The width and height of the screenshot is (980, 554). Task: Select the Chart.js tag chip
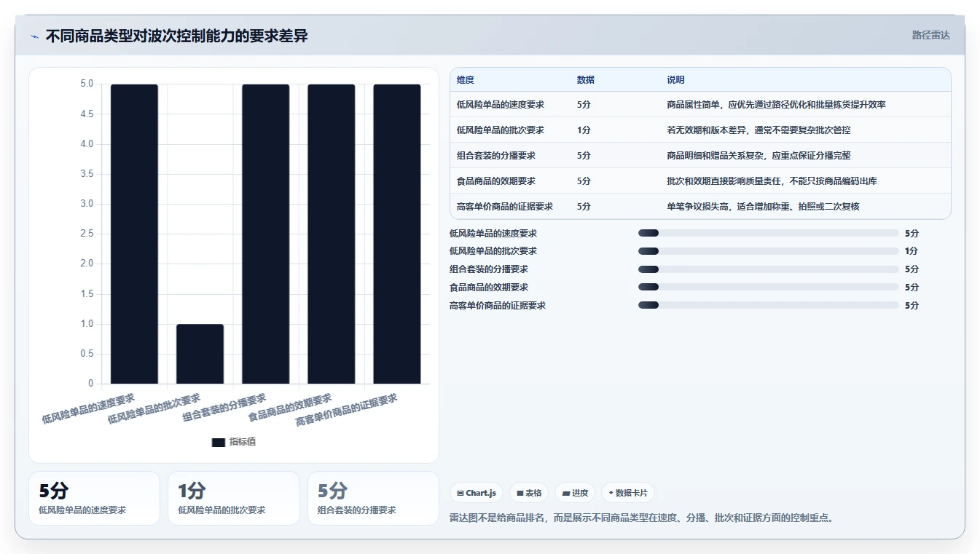[x=477, y=493]
